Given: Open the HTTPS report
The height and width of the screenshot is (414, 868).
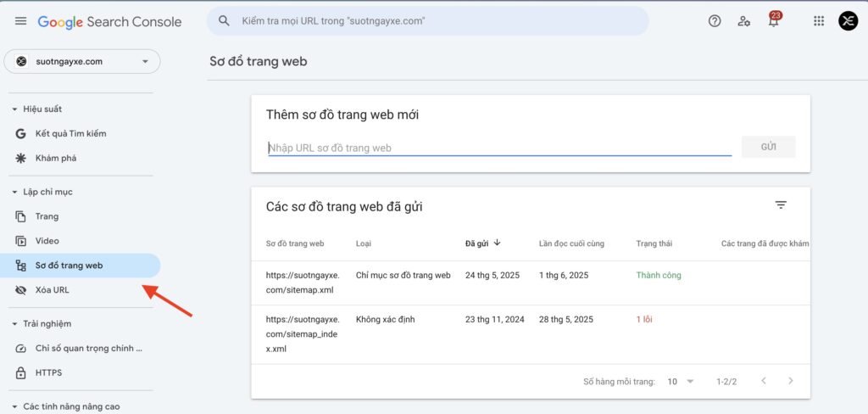Looking at the screenshot, I should tap(48, 373).
